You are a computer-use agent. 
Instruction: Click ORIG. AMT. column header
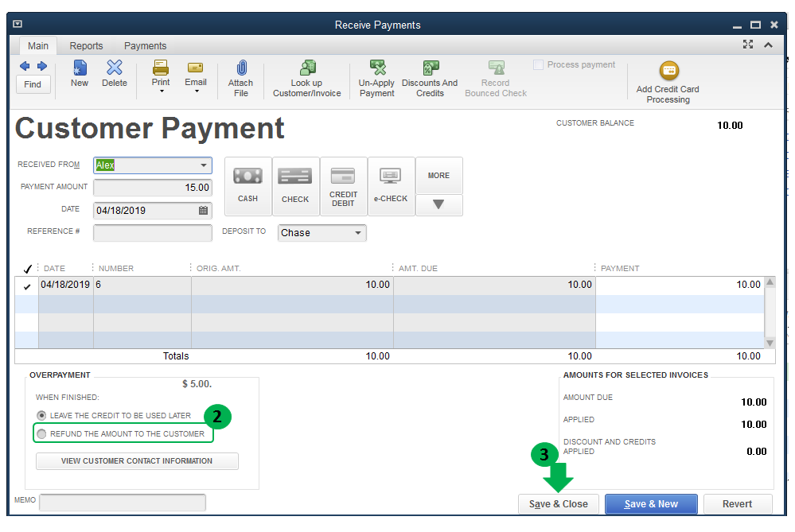click(x=219, y=269)
